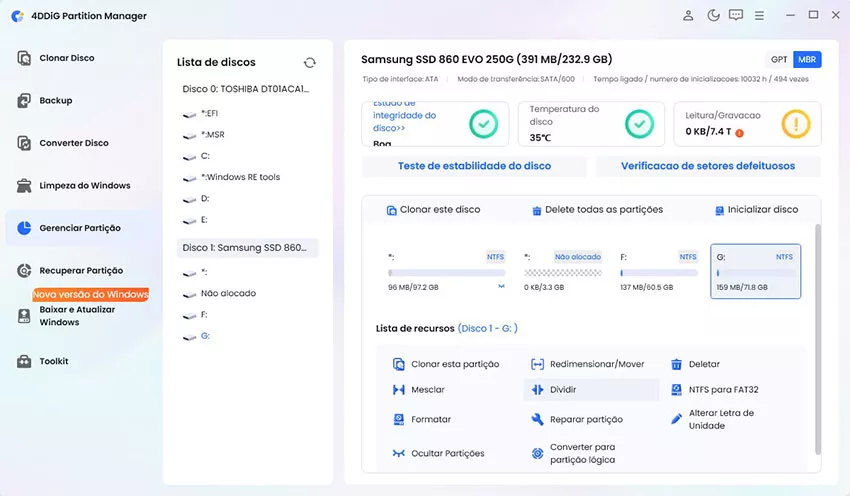The width and height of the screenshot is (850, 496).
Task: Open the Clonar Disco sidebar section
Action: tap(67, 58)
